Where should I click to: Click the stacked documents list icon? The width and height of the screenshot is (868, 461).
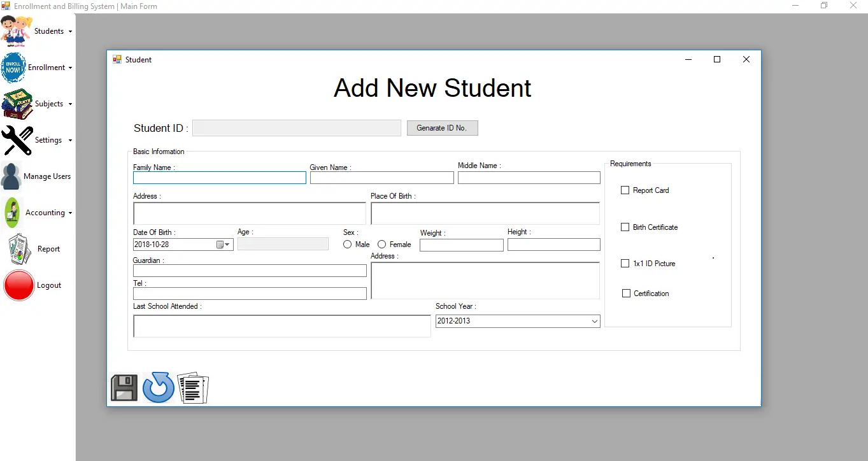click(193, 388)
